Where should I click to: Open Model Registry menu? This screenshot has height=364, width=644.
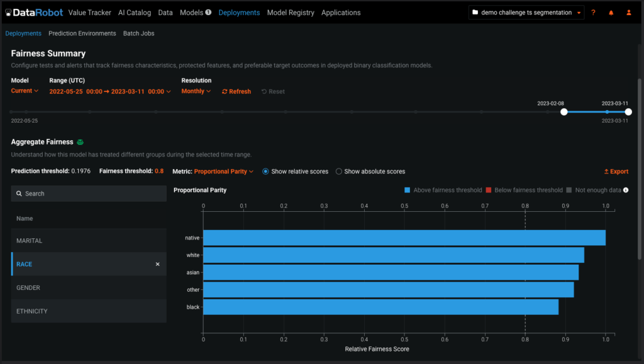pyautogui.click(x=291, y=13)
